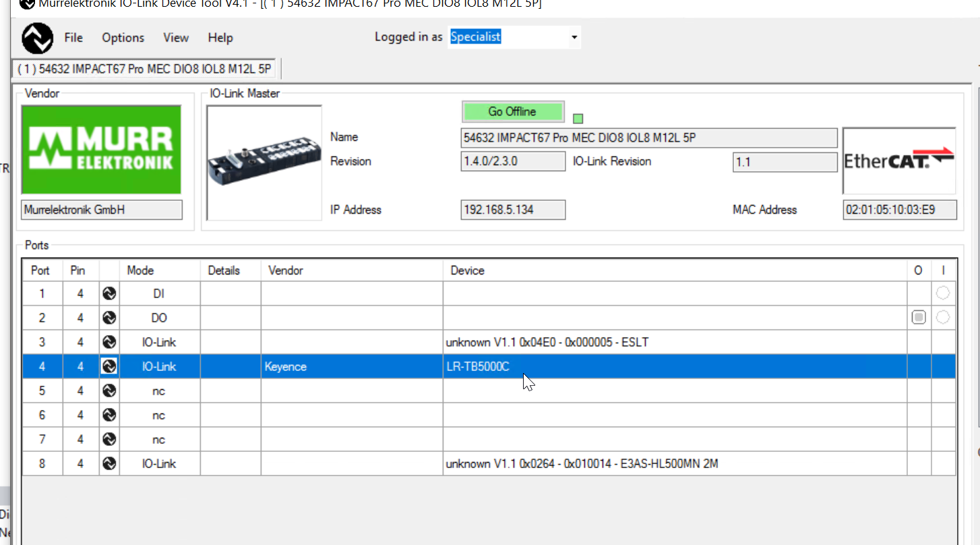The image size is (980, 545).
Task: Open the File menu
Action: tap(73, 38)
